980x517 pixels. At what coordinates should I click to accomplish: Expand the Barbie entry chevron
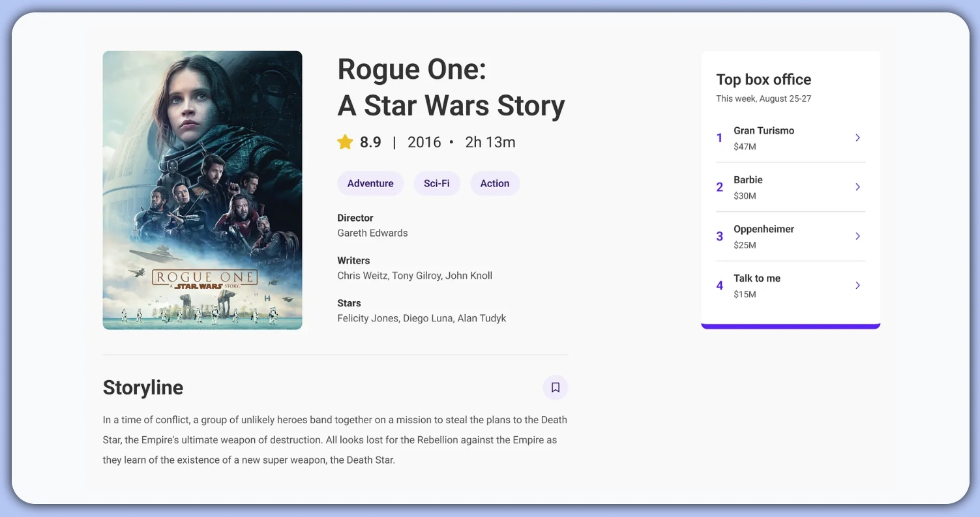pos(857,187)
